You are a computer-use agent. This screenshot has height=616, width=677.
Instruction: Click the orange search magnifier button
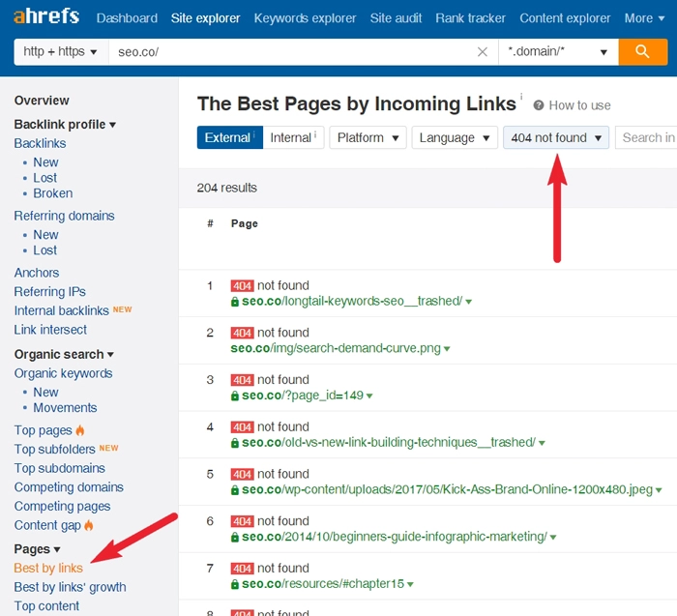pos(642,52)
